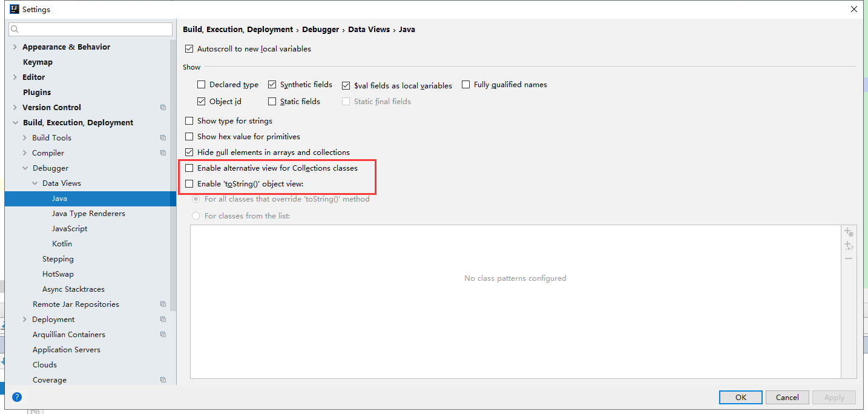Expand the Version Control node
The height and width of the screenshot is (414, 868).
(x=15, y=107)
